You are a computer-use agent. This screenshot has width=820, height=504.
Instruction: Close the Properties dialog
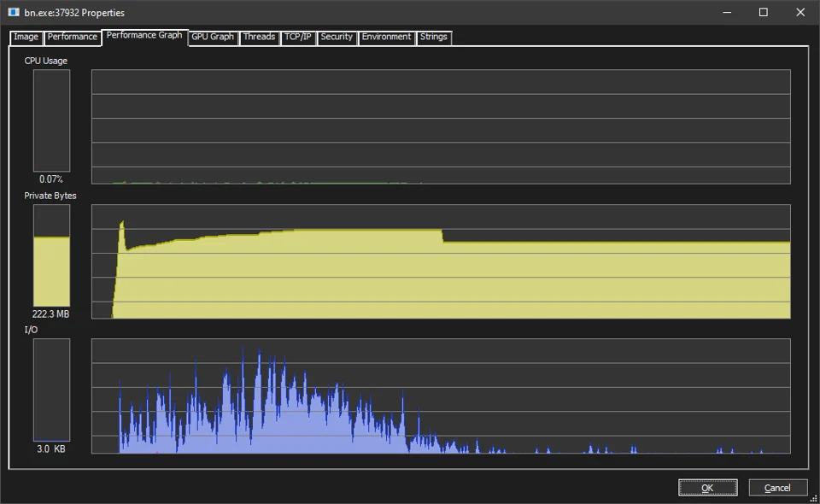point(800,12)
